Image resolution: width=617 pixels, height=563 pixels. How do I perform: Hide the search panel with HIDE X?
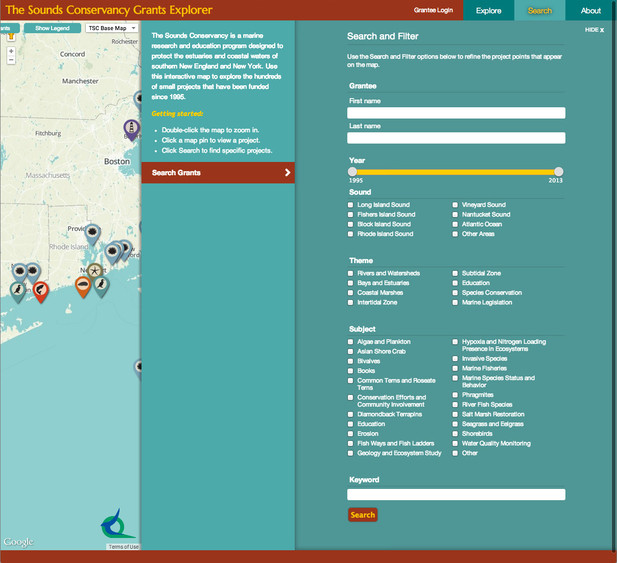click(594, 30)
